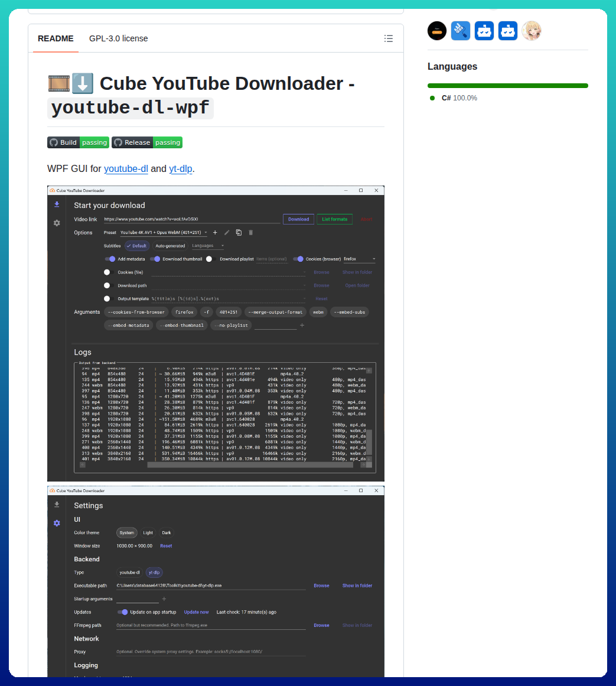
Task: Select the Auto-generated subtitles chip
Action: (x=170, y=246)
